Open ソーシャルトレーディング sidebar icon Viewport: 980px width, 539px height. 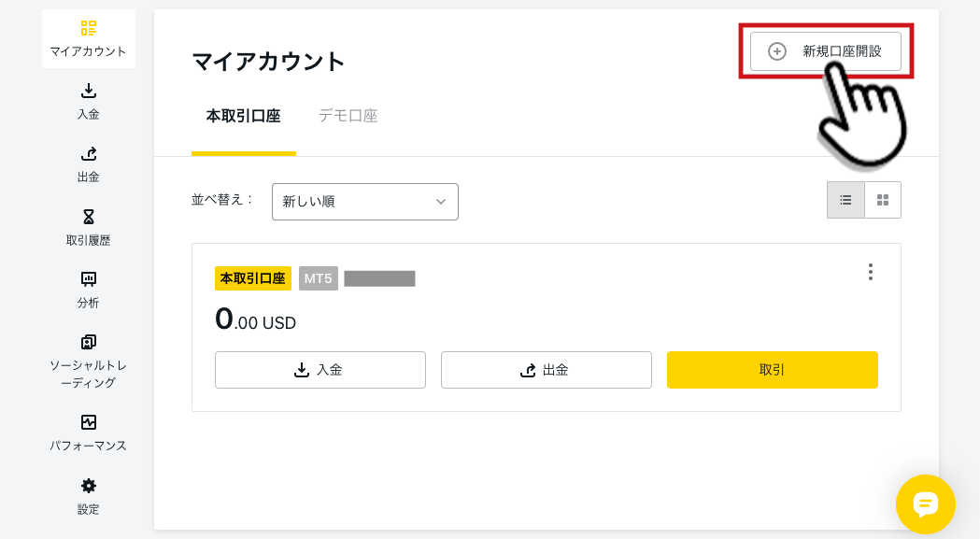coord(88,342)
